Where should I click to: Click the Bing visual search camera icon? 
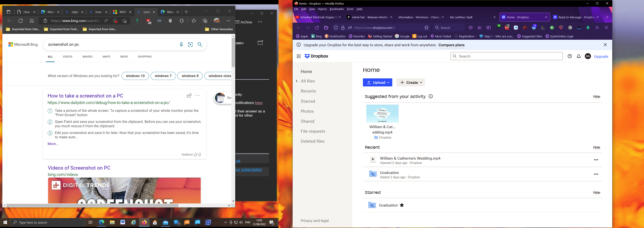pos(191,45)
